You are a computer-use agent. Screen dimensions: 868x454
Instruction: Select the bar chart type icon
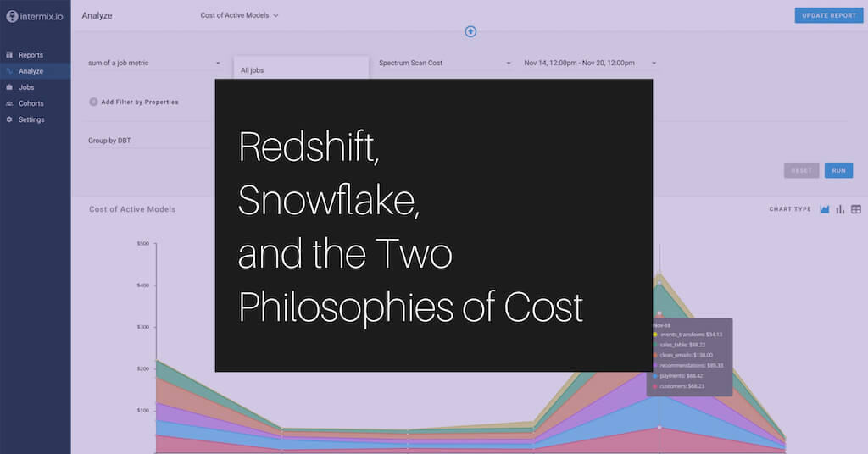tap(840, 209)
